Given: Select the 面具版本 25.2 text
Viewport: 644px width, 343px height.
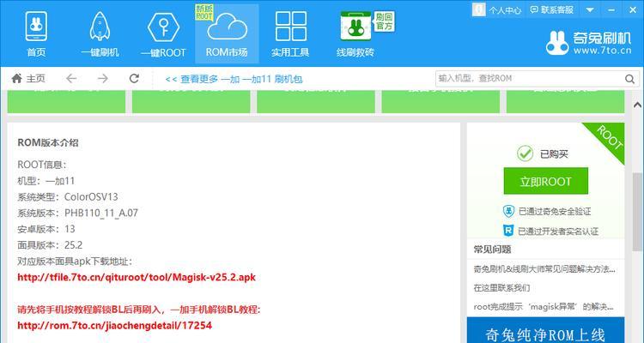Looking at the screenshot, I should (x=50, y=245).
